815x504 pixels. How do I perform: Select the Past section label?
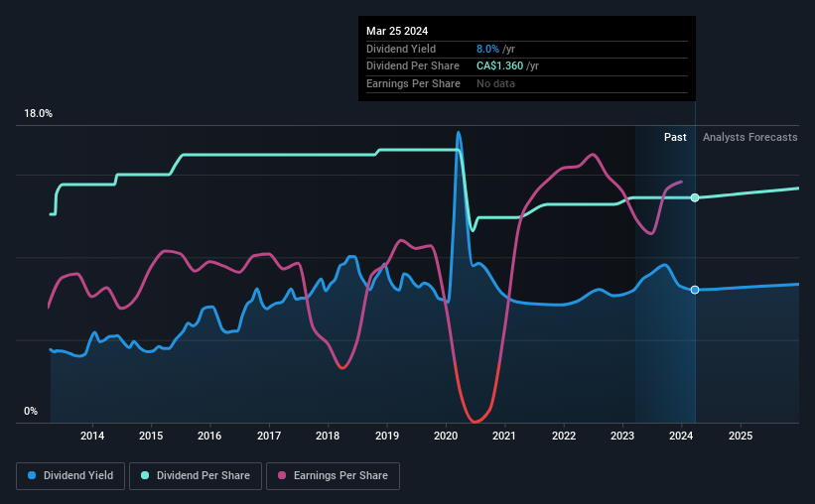(x=675, y=137)
